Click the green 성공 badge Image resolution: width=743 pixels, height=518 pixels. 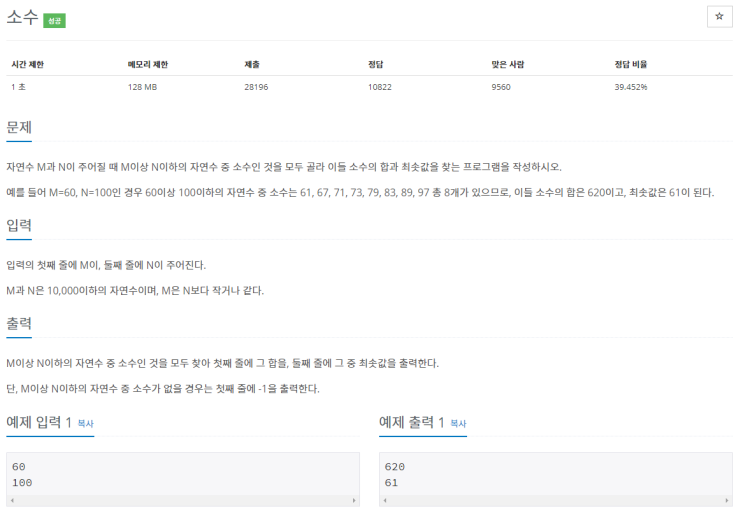tap(54, 21)
